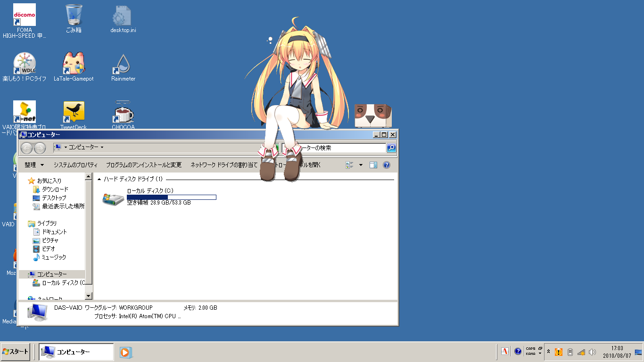This screenshot has height=362, width=644.
Task: Show hidden tray icons with the chevron
Action: click(x=548, y=352)
